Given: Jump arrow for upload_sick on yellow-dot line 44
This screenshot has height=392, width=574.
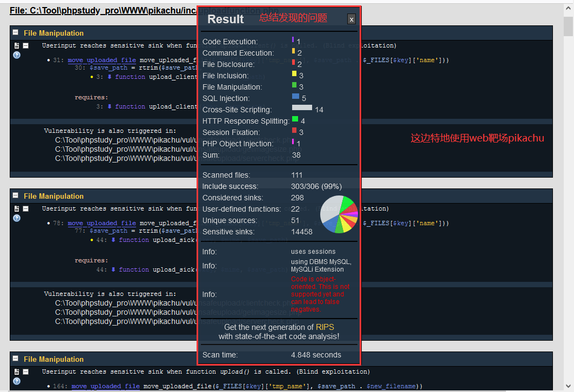Looking at the screenshot, I should (113, 240).
